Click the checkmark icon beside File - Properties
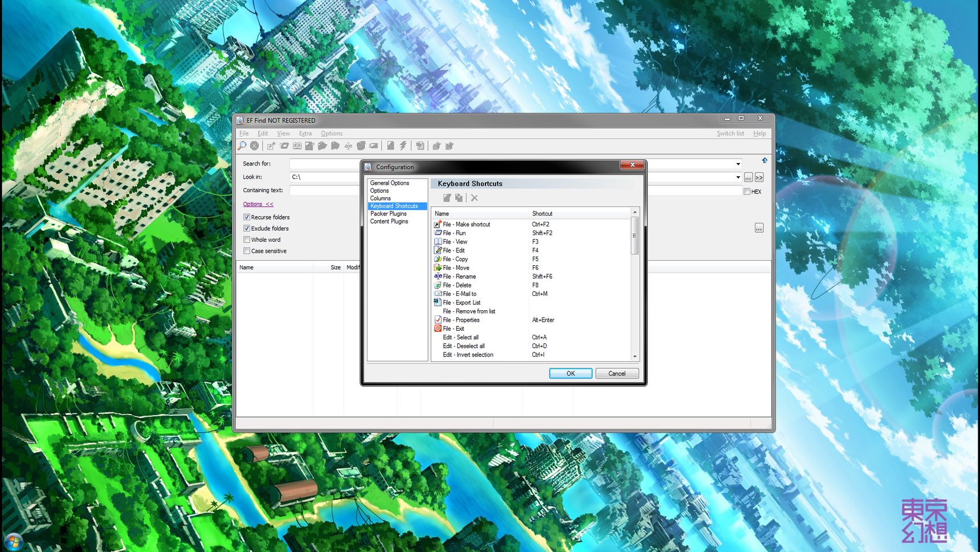This screenshot has height=552, width=980. (438, 320)
